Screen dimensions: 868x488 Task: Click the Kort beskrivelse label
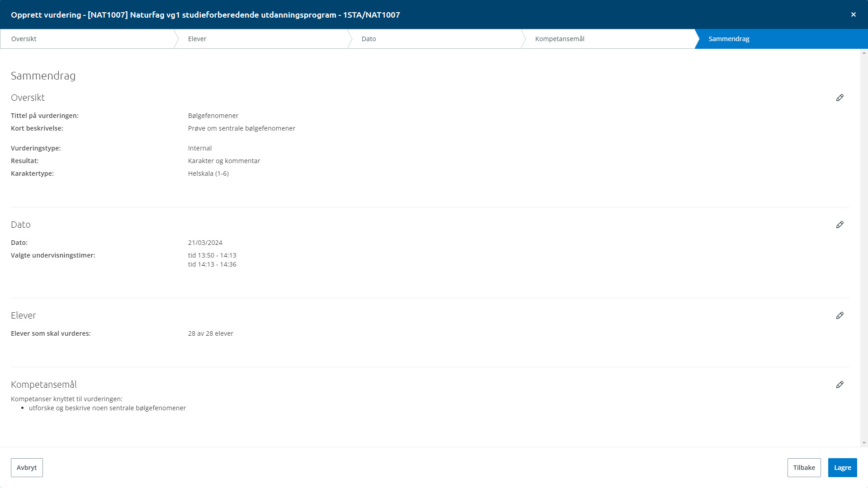[x=37, y=128]
